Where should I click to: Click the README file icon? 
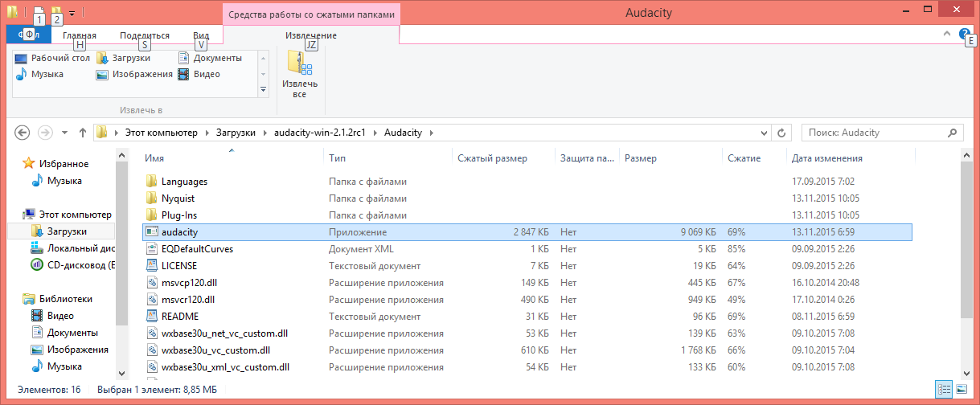tap(152, 316)
